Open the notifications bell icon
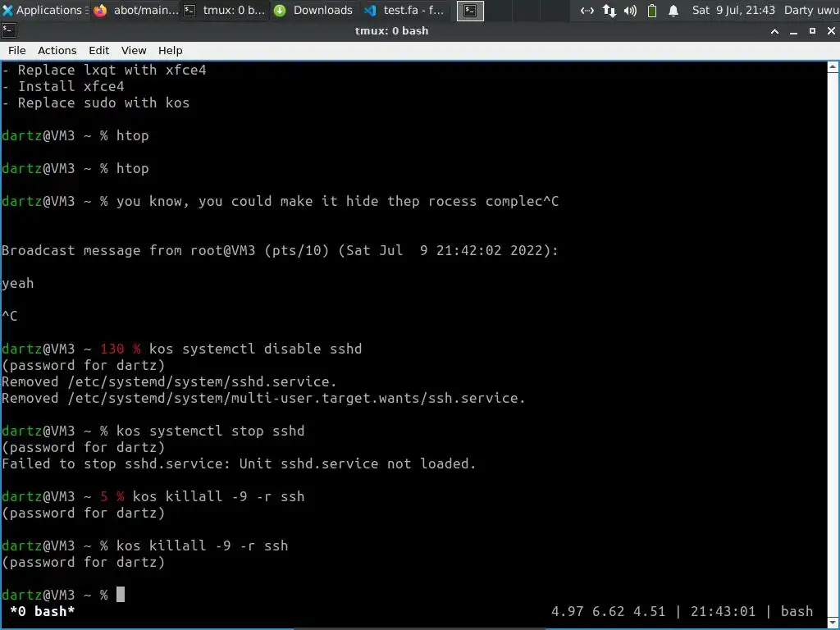Viewport: 840px width, 630px height. [x=673, y=10]
